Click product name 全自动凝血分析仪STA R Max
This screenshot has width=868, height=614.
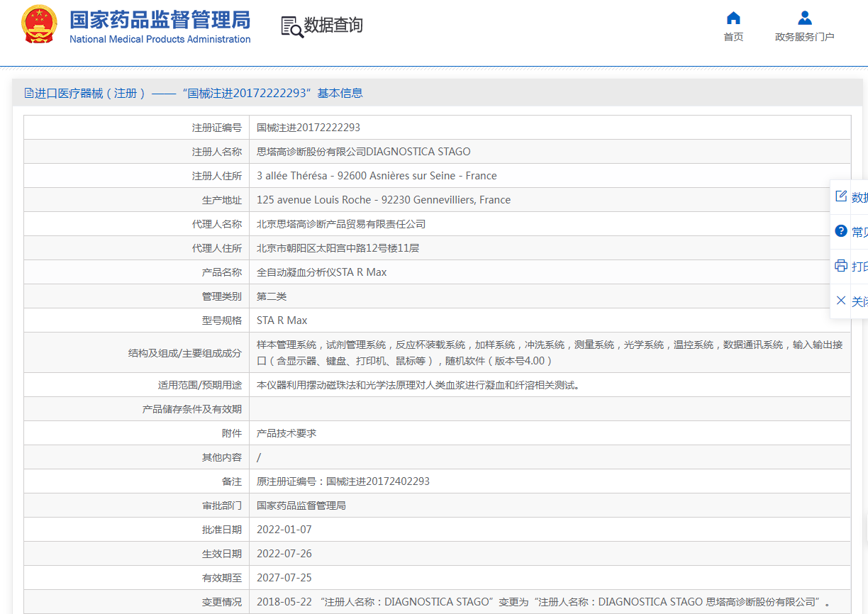(321, 272)
